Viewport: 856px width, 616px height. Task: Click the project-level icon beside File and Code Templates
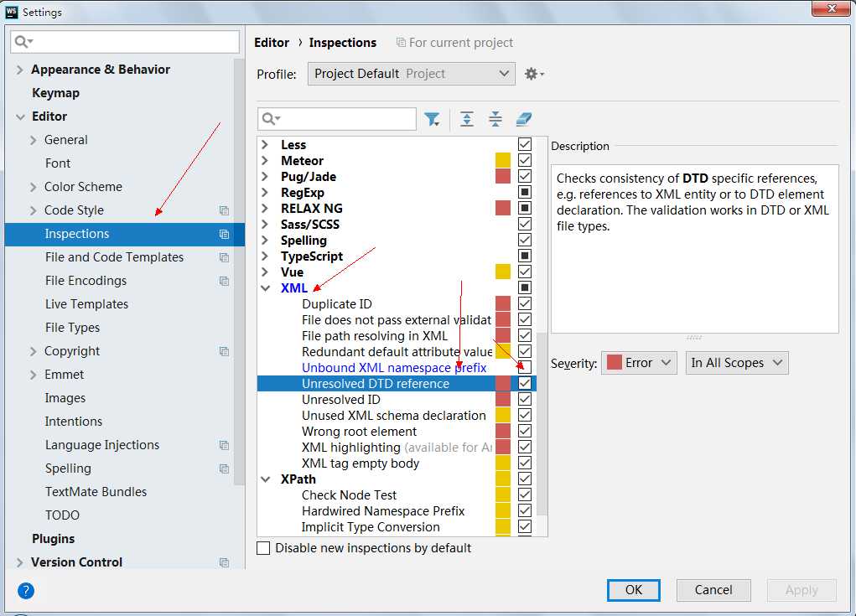(x=224, y=257)
